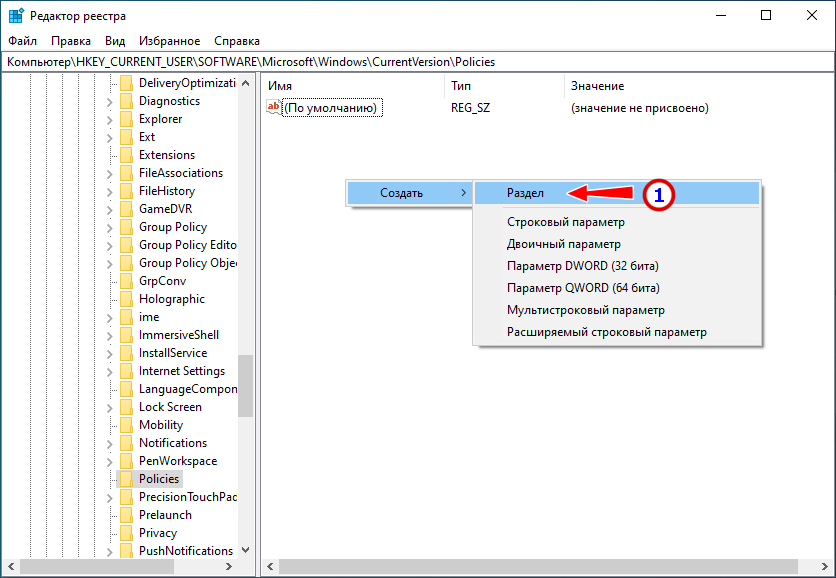Click the GameDVR folder icon
836x578 pixels.
pos(126,210)
